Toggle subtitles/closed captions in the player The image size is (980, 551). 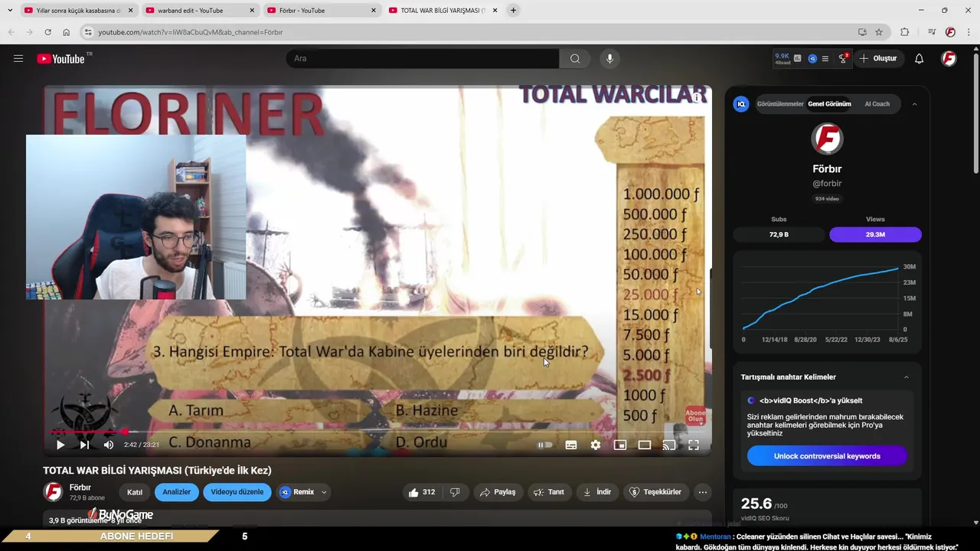(x=571, y=445)
